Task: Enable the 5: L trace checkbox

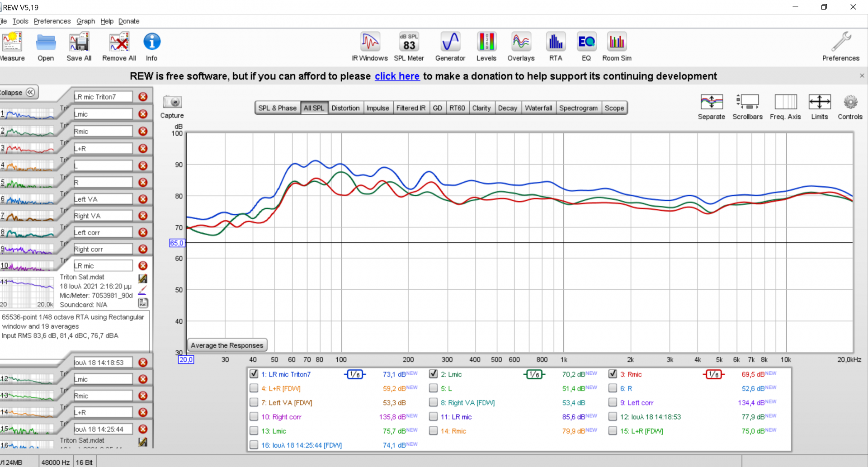Action: [x=434, y=388]
